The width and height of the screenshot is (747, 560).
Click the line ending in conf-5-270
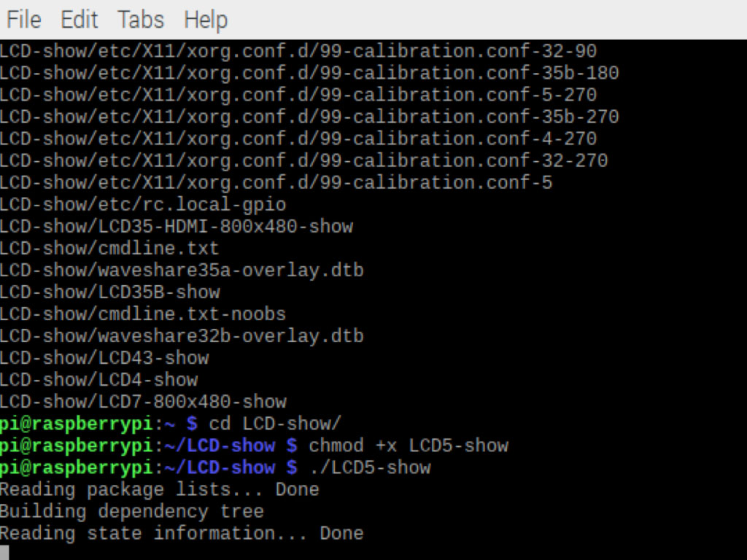[x=298, y=96]
